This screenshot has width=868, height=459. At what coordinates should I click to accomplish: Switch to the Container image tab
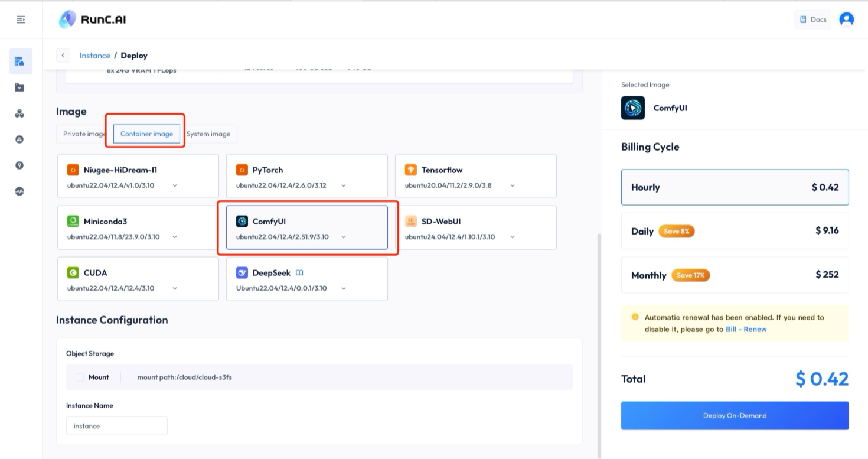(x=146, y=134)
